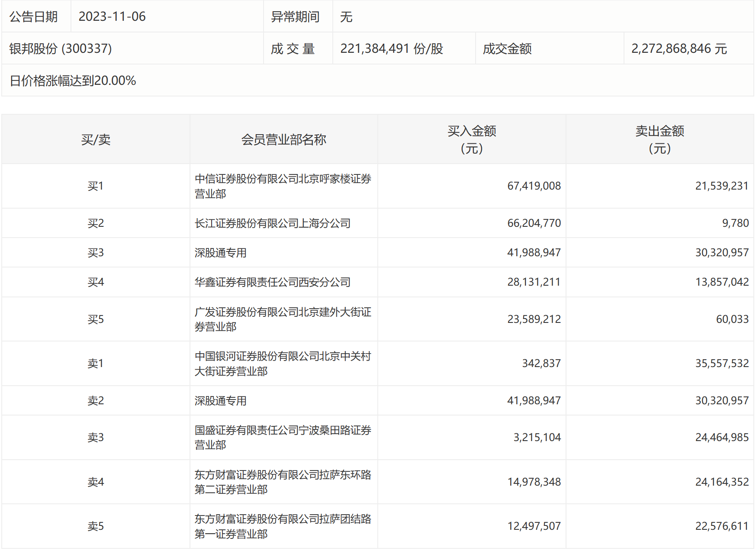
Task: Select 东方财富证券拉萨团结路第一证券营业部 cell
Action: 283,526
